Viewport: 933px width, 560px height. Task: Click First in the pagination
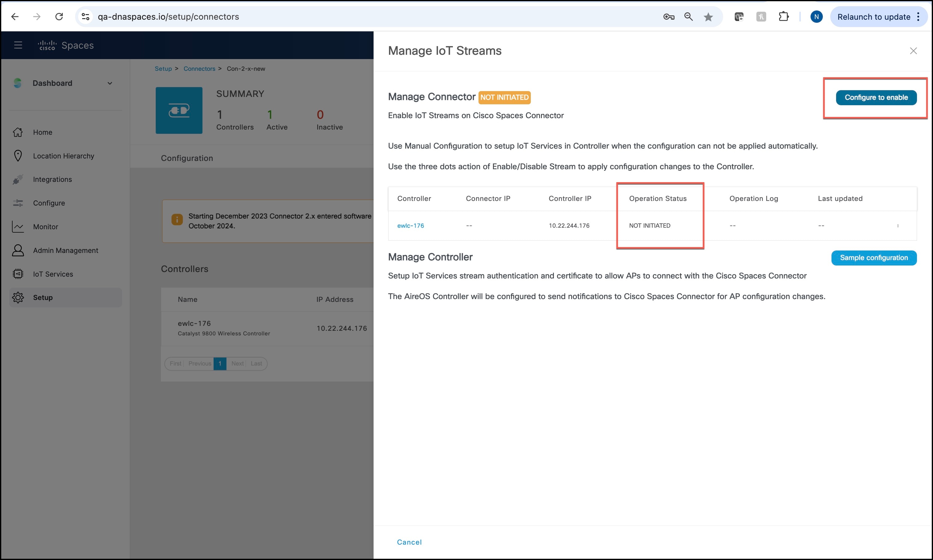[x=175, y=363]
